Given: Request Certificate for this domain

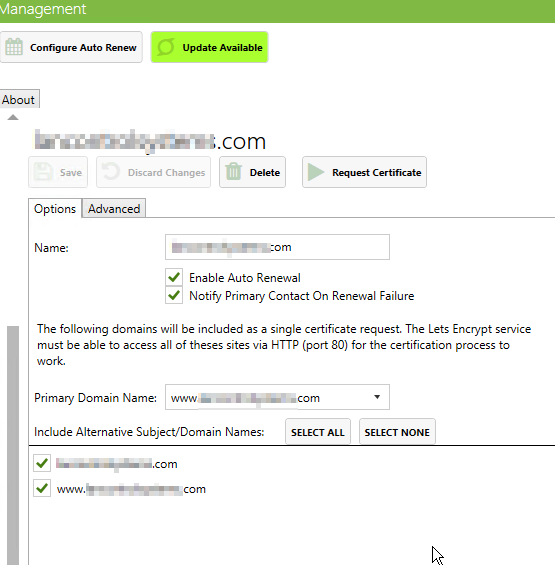Looking at the screenshot, I should pos(364,172).
